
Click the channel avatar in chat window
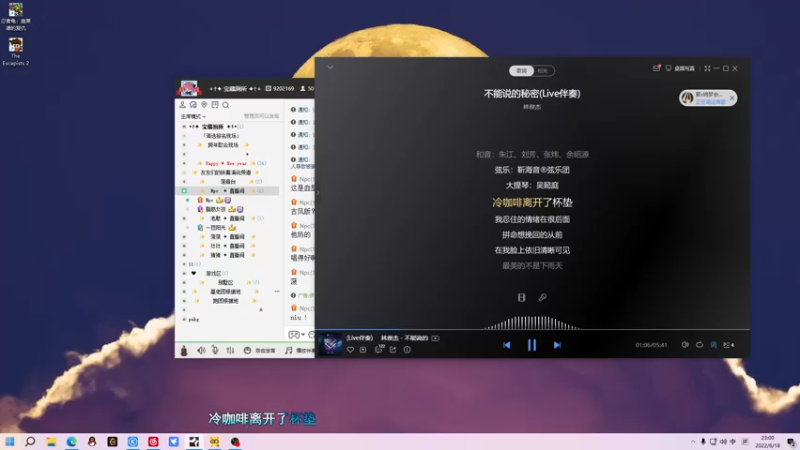click(x=189, y=88)
